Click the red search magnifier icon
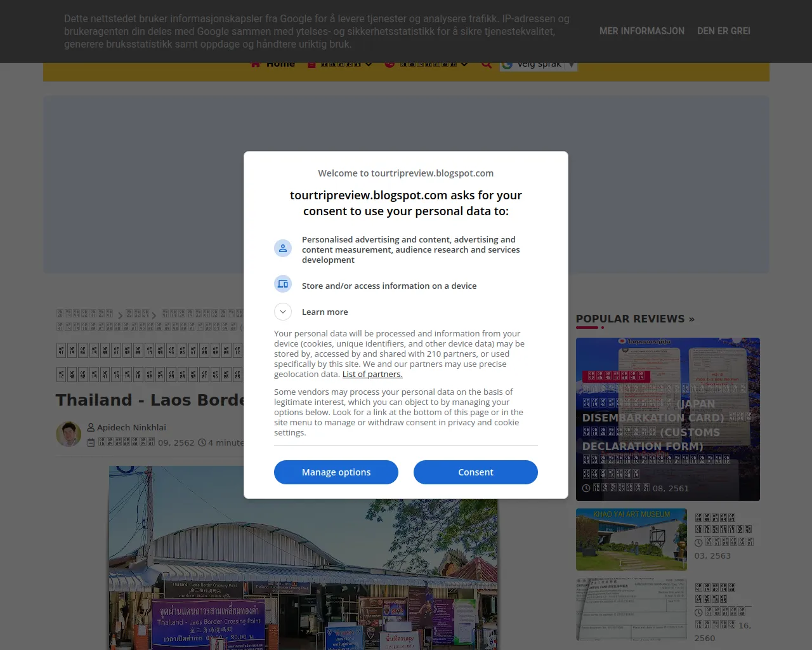Viewport: 812px width, 650px height. 487,64
